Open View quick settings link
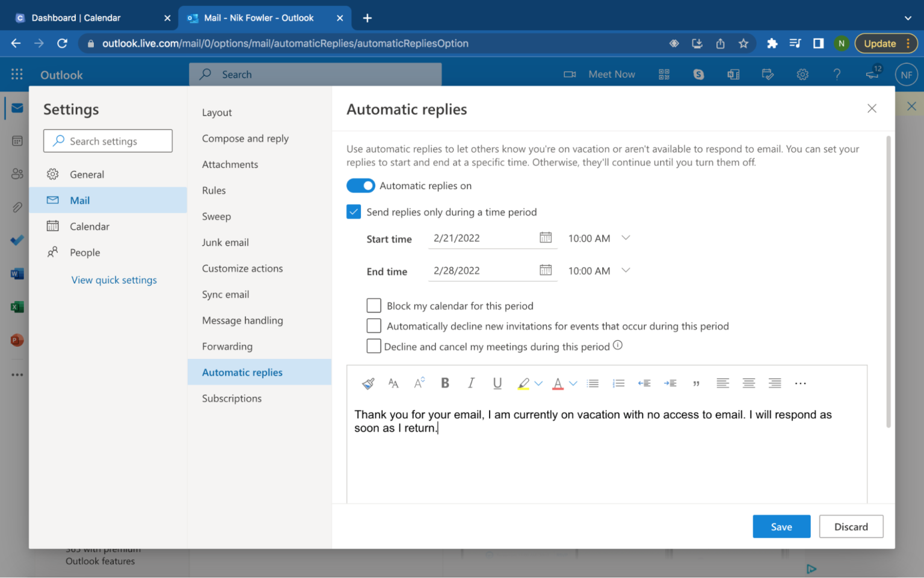Screen dimensions: 924x578 tap(114, 279)
